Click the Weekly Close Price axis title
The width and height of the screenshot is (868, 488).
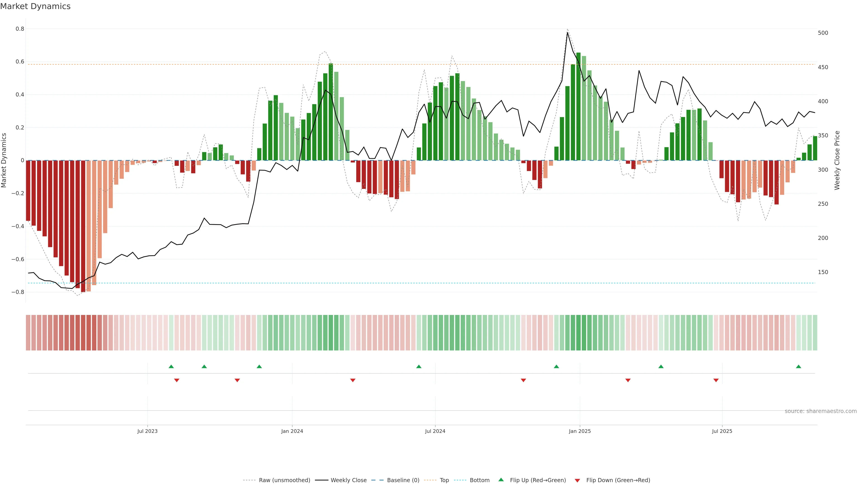837,160
